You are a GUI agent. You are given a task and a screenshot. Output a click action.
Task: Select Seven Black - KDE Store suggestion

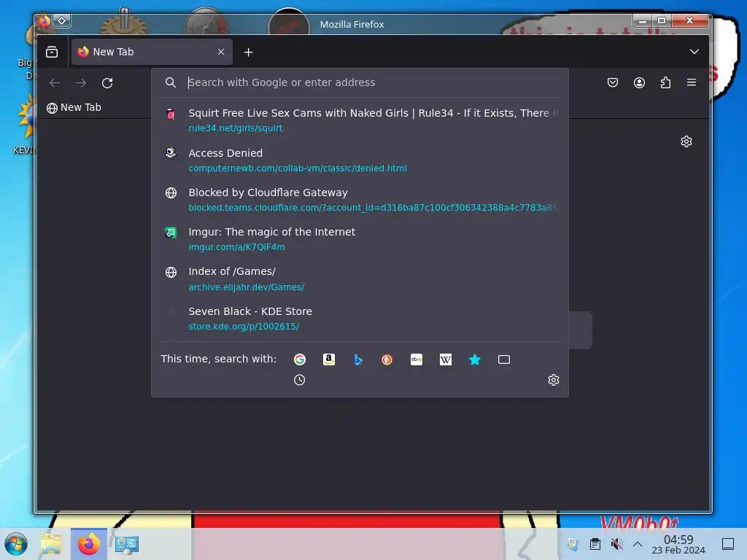360,318
